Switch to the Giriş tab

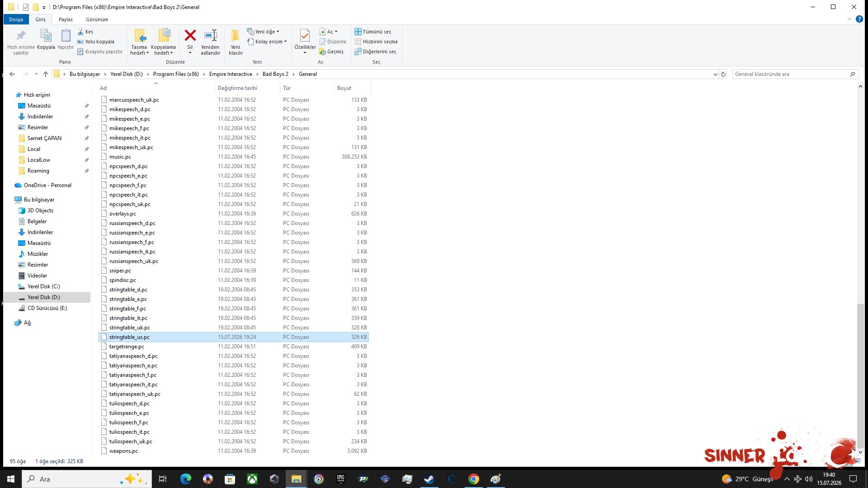[x=41, y=19]
